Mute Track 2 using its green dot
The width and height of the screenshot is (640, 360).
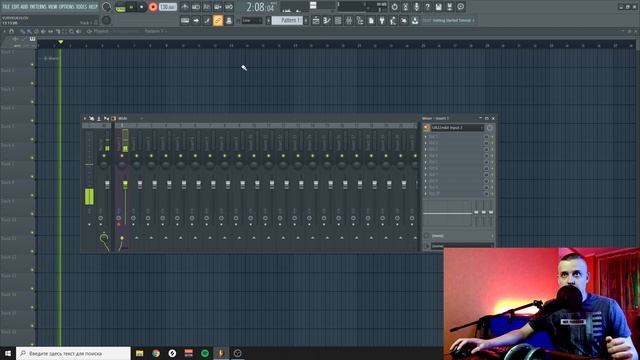click(x=32, y=83)
